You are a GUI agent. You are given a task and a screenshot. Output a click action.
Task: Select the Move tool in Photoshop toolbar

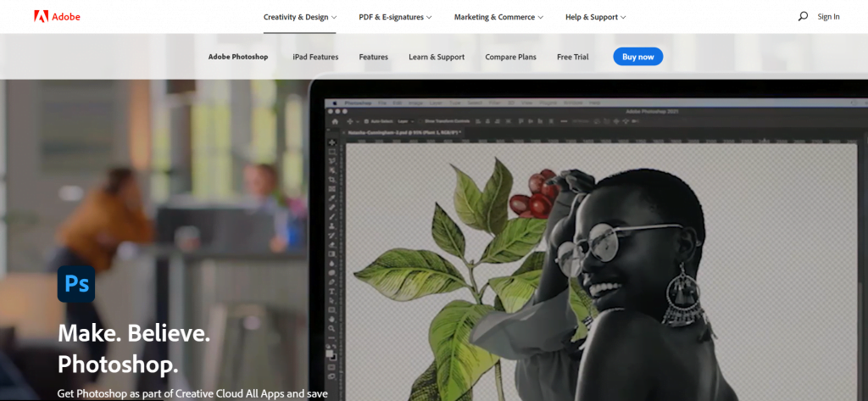click(x=332, y=143)
